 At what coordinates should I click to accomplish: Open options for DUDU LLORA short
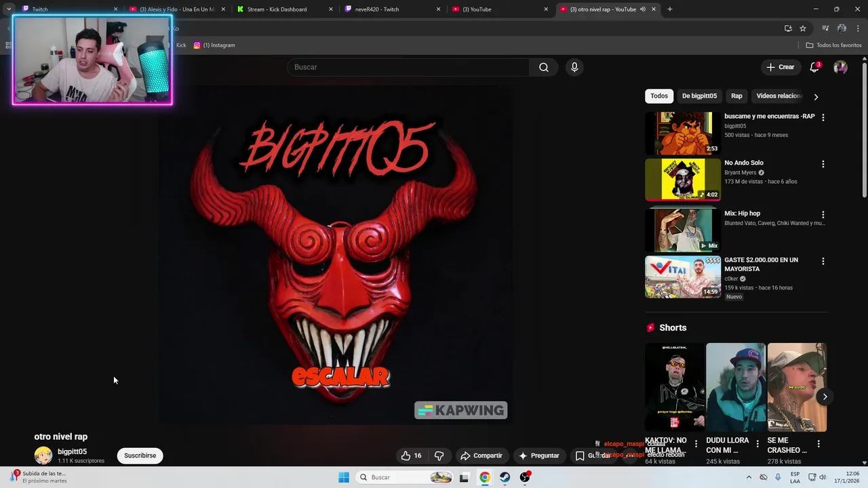757,444
